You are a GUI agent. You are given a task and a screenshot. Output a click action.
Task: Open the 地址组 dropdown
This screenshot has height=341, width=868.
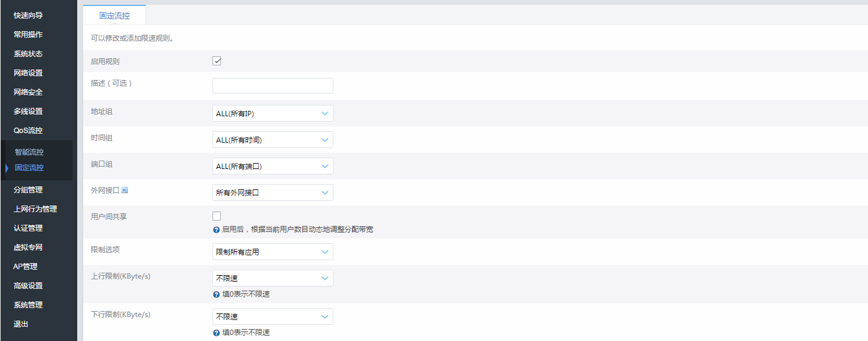pyautogui.click(x=272, y=113)
